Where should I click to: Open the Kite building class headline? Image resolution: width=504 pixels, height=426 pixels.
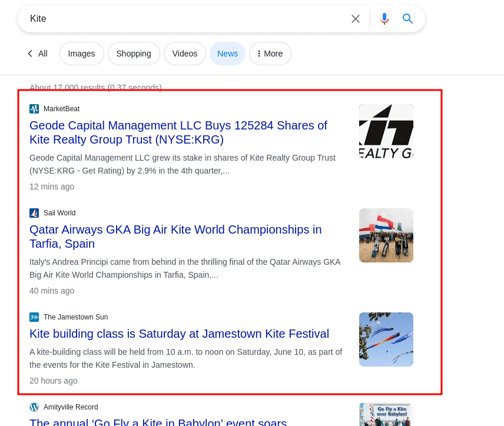(180, 334)
